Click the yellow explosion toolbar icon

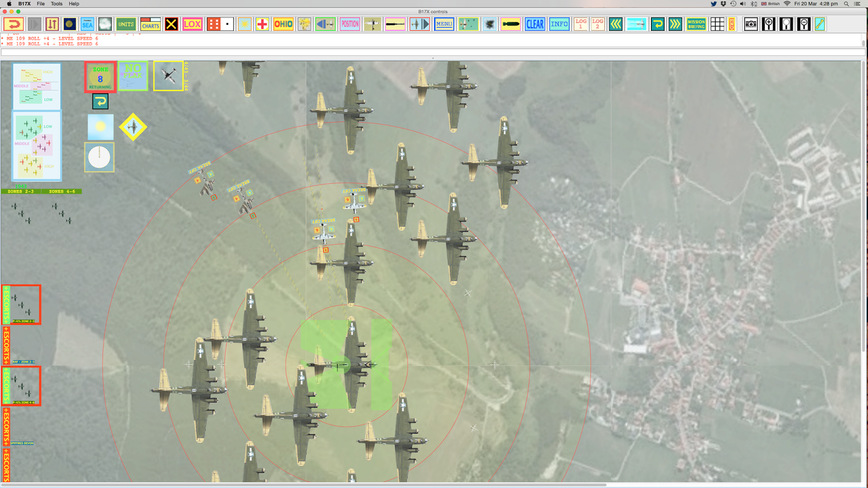pos(304,24)
